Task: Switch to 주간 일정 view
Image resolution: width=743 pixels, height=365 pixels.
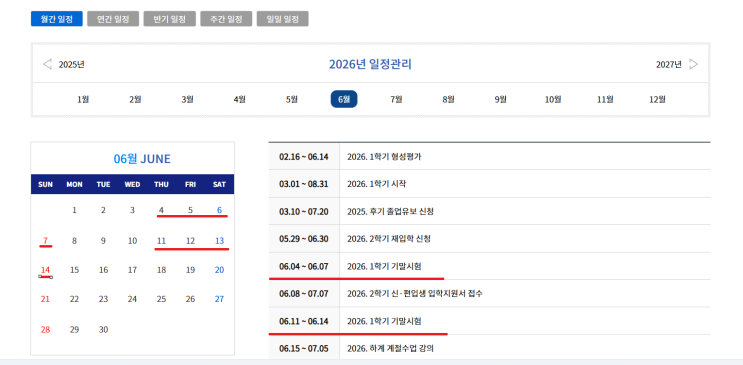Action: click(x=227, y=19)
